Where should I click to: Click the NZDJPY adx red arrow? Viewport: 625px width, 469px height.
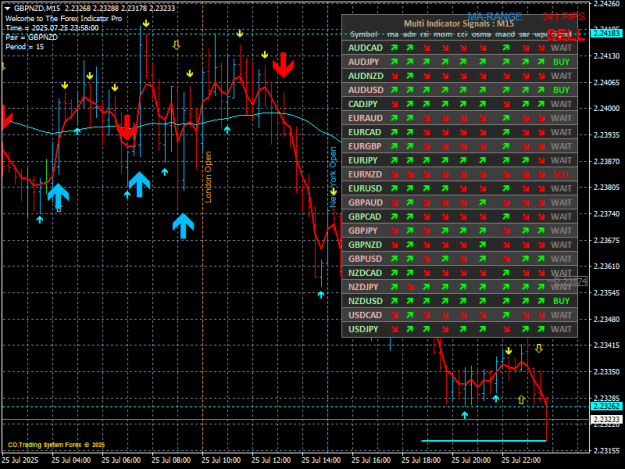[410, 287]
